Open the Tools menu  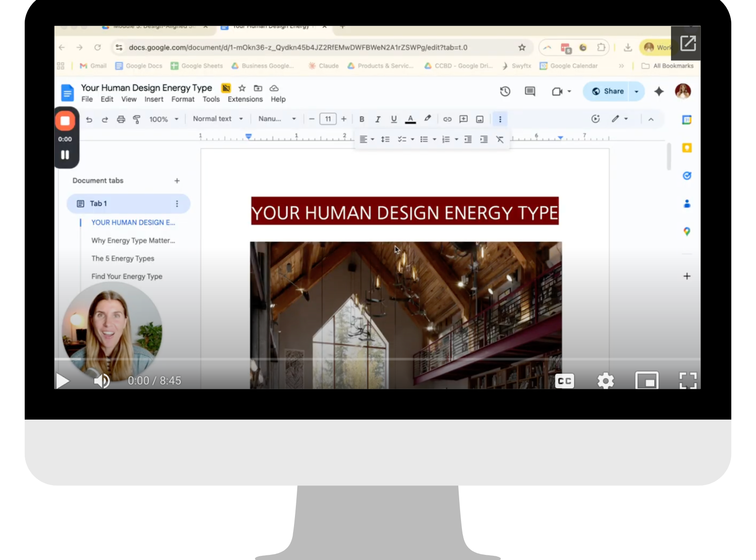coord(211,99)
